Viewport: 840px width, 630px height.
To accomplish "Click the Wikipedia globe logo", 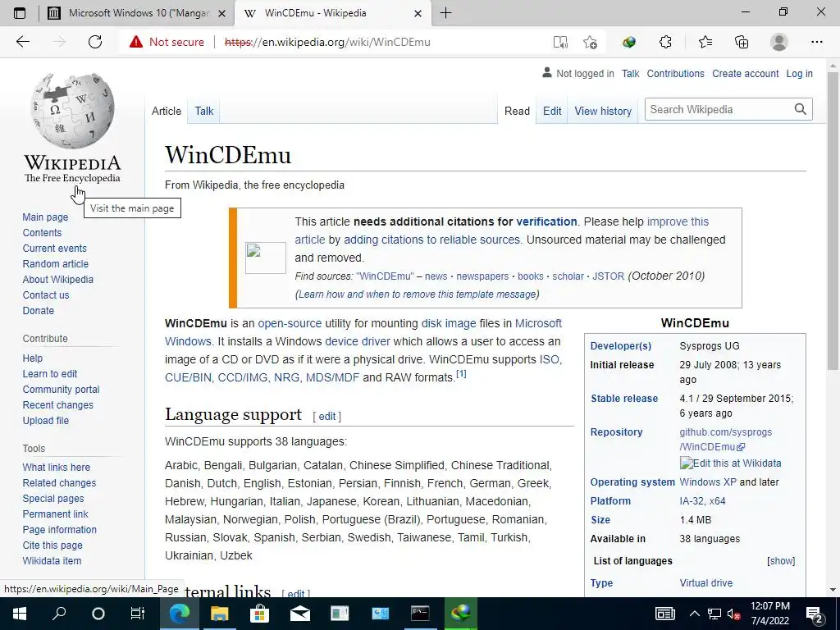I will pyautogui.click(x=72, y=111).
